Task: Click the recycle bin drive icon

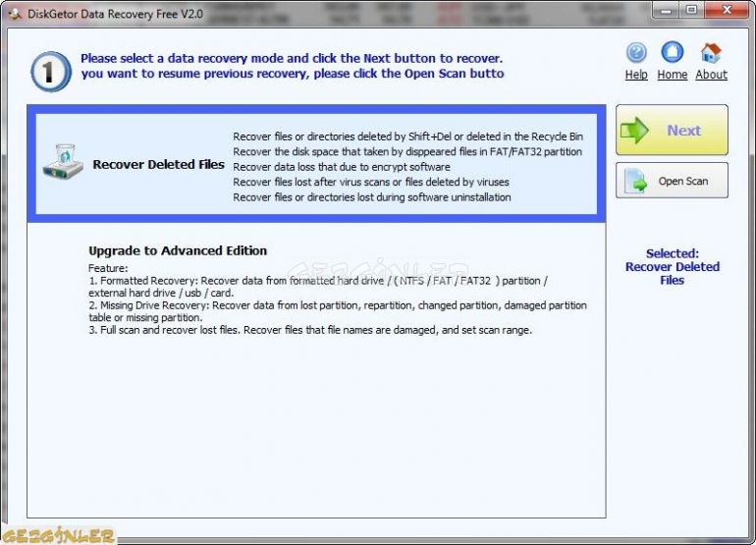Action: click(x=63, y=162)
